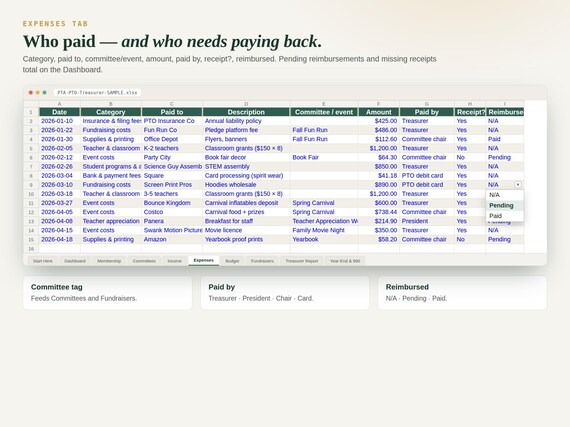Click the yellow minimize window dot
570x427 pixels.
37,93
